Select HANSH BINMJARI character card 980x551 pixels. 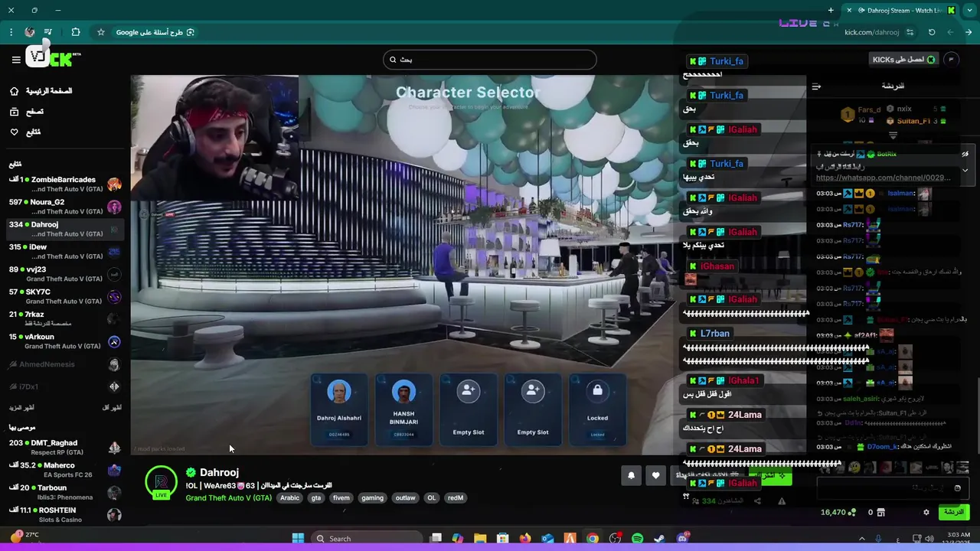[x=403, y=410]
